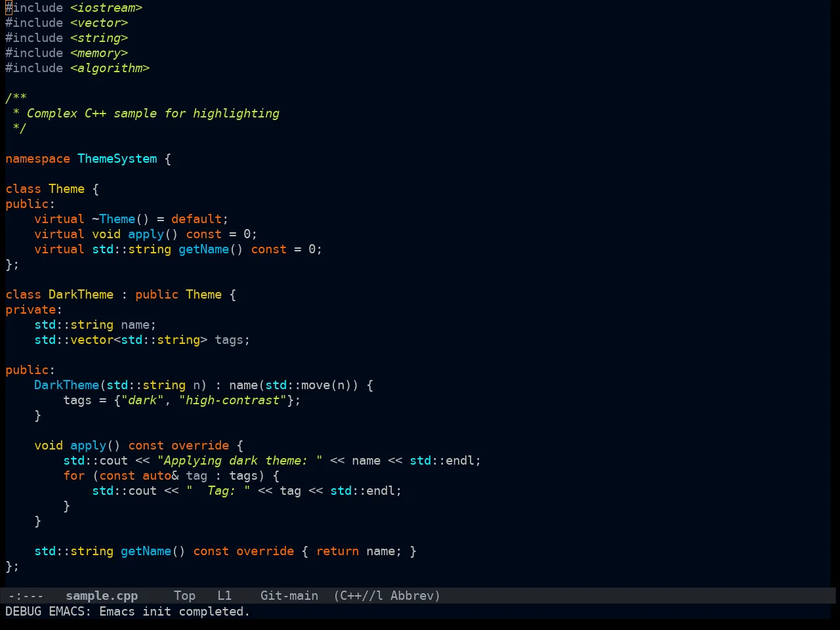Click '~Theme' destructor name
The width and height of the screenshot is (840, 630).
point(114,219)
